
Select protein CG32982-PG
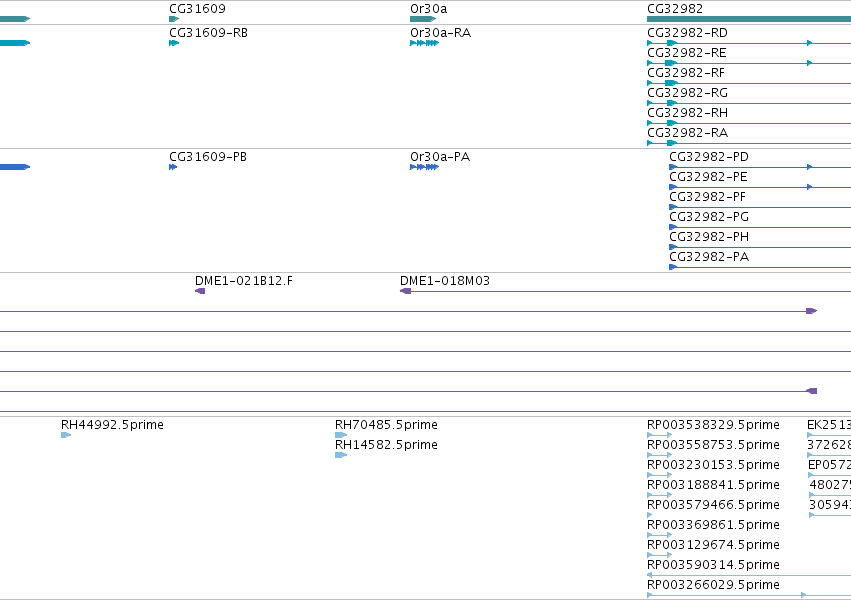click(709, 217)
